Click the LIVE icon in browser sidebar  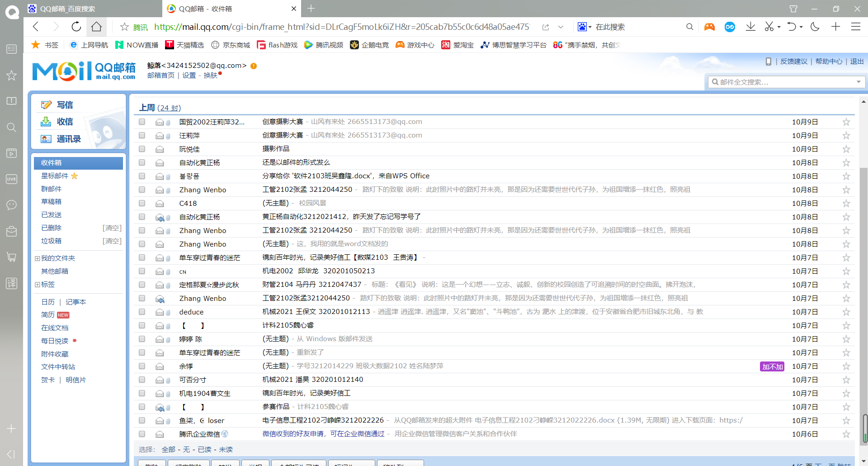[11, 179]
